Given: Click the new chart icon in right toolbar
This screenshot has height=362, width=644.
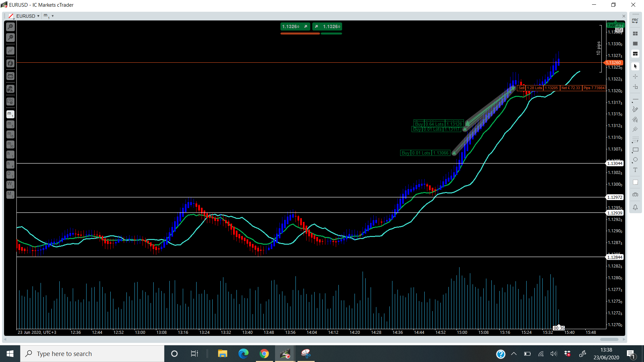Looking at the screenshot, I should tap(635, 21).
